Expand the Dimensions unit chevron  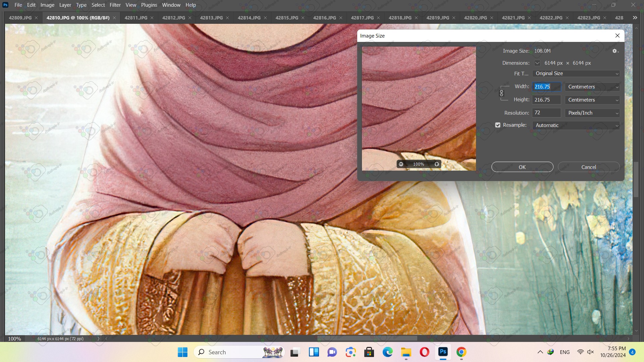tap(537, 63)
